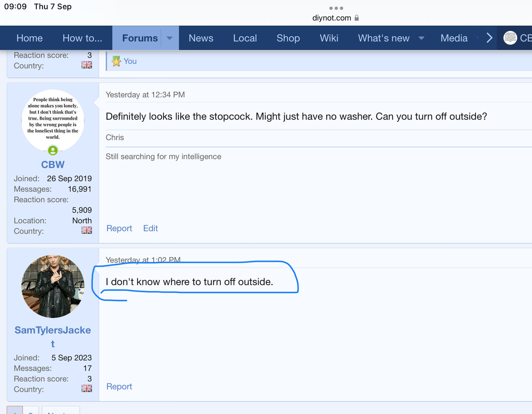This screenshot has height=414, width=532.
Task: Open the Wiki menu item
Action: click(329, 38)
